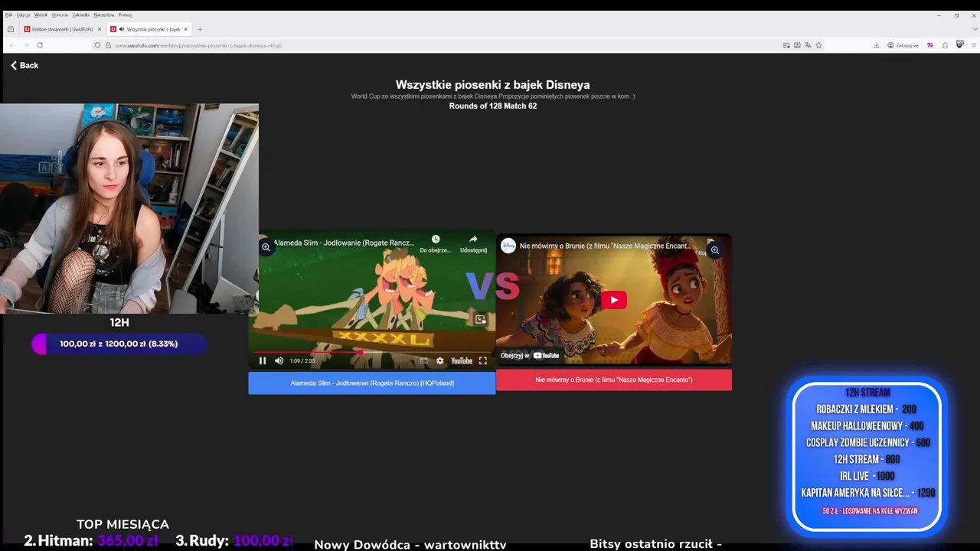980x551 pixels.
Task: Go forward using the browser arrow
Action: (25, 45)
